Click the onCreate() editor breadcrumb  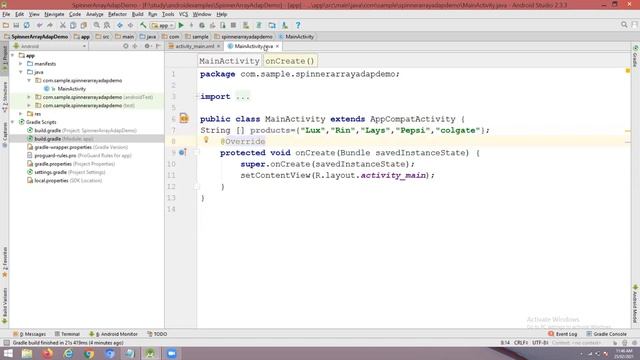point(290,61)
